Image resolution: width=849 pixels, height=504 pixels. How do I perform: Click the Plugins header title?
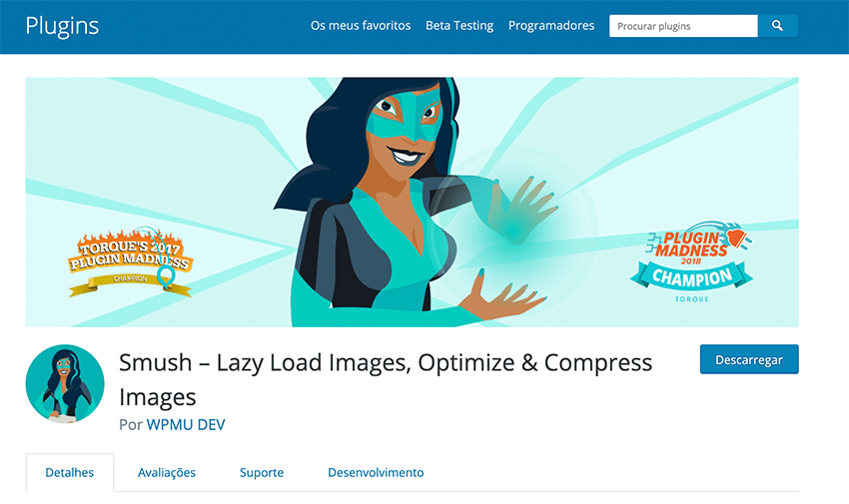(62, 26)
